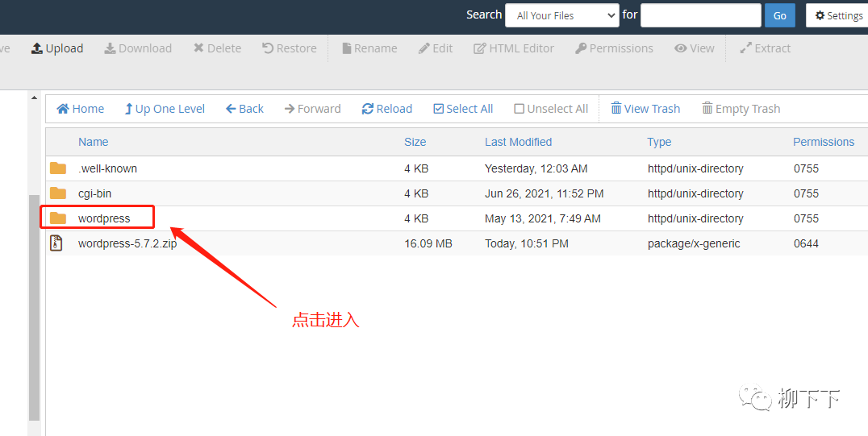Expand the All Your Files search dropdown
The image size is (868, 436).
[x=561, y=15]
